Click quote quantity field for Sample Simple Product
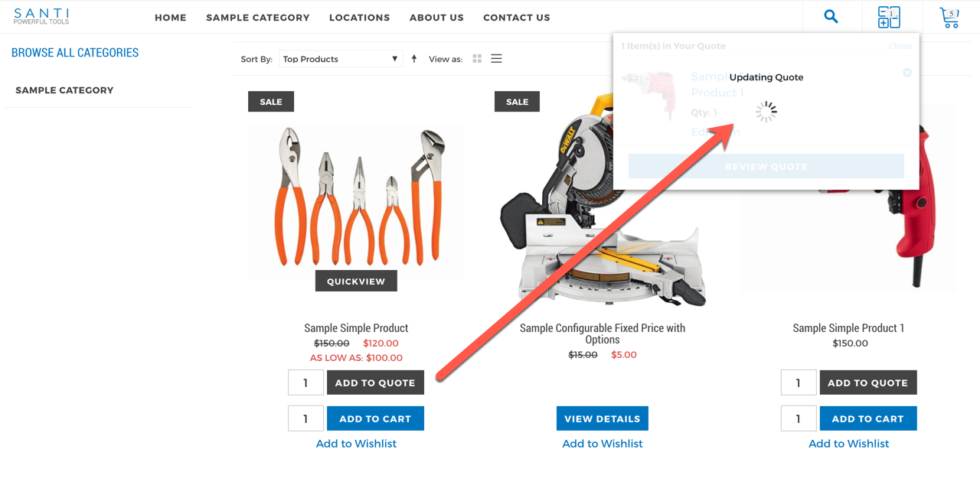 (x=305, y=382)
